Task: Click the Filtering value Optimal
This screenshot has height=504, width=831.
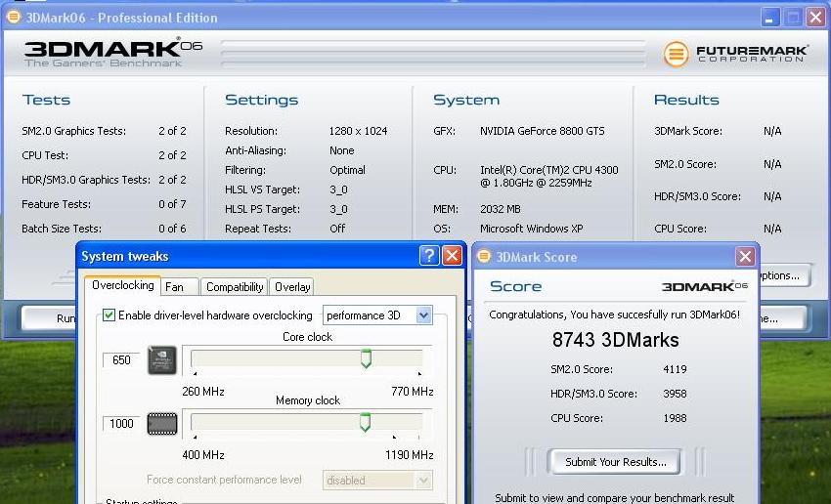Action: tap(347, 170)
